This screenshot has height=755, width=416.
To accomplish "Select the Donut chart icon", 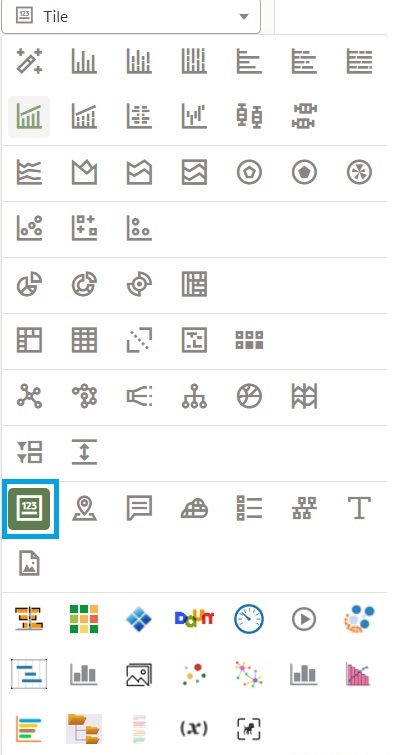I will pyautogui.click(x=84, y=284).
